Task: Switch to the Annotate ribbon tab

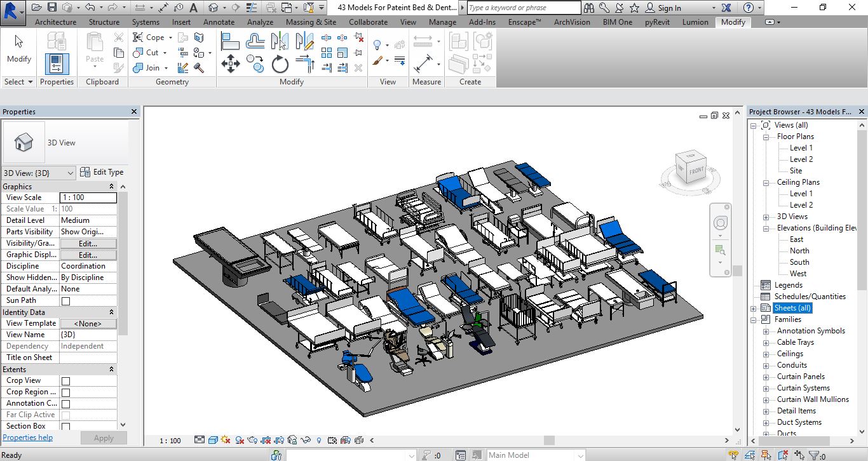Action: (x=218, y=22)
